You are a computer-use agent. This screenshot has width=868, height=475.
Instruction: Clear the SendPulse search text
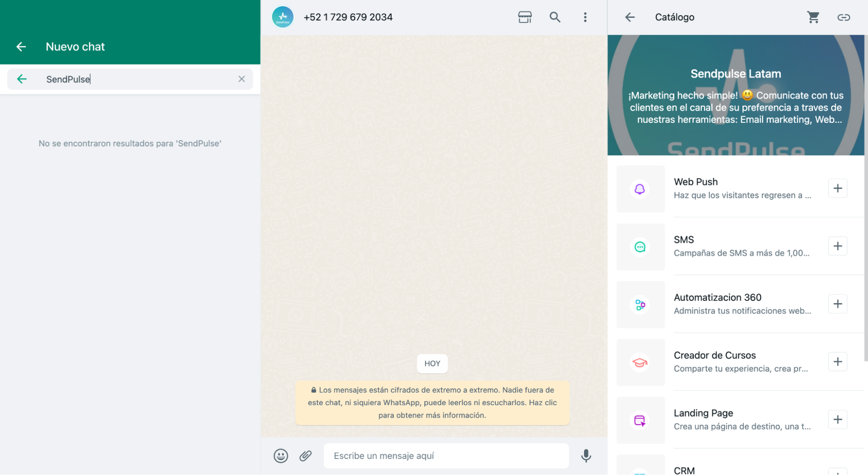coord(241,79)
